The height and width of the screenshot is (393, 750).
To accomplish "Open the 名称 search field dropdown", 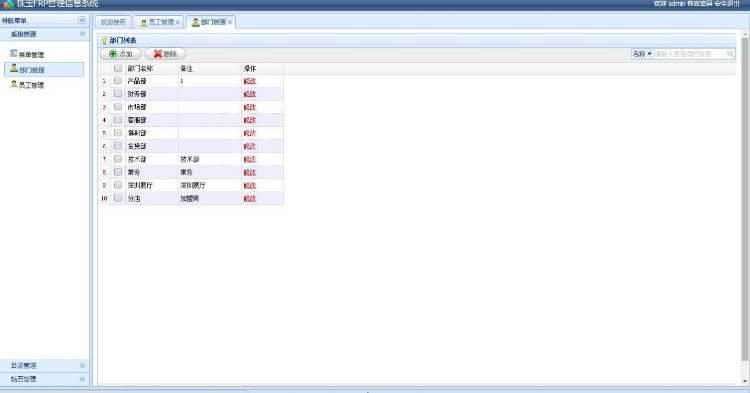I will [642, 54].
